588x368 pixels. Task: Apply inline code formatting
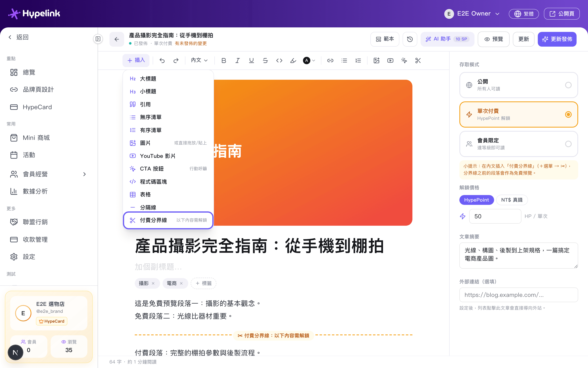point(279,60)
